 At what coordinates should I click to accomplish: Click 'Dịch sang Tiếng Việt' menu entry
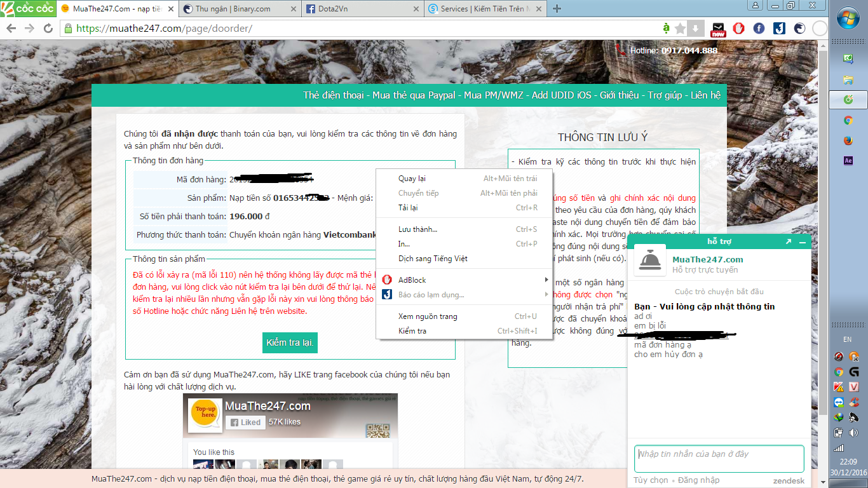[x=465, y=259]
